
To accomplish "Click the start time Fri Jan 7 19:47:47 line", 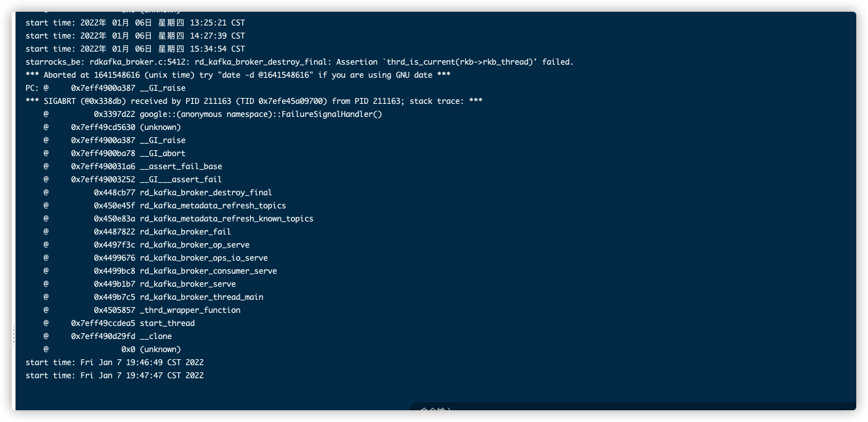I will click(114, 376).
